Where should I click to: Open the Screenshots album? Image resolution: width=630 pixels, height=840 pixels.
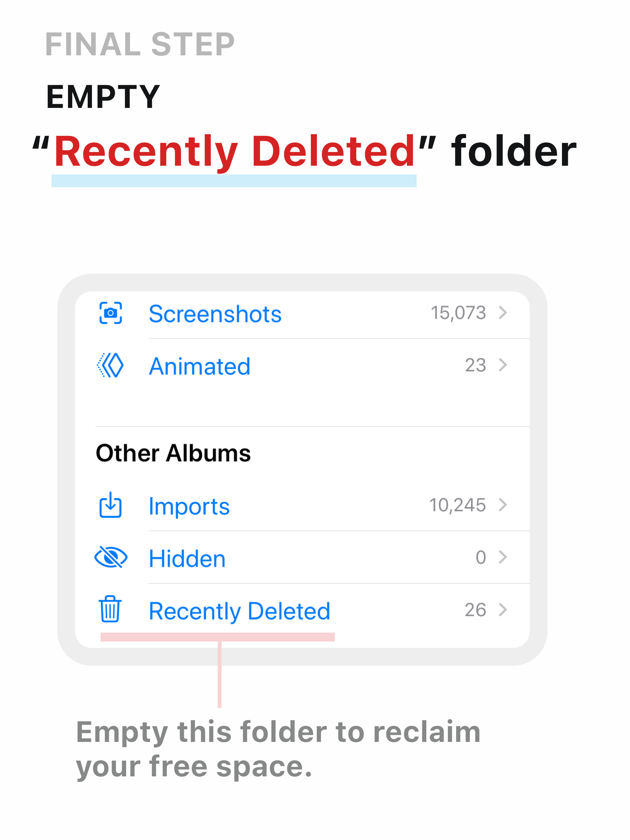[x=302, y=314]
